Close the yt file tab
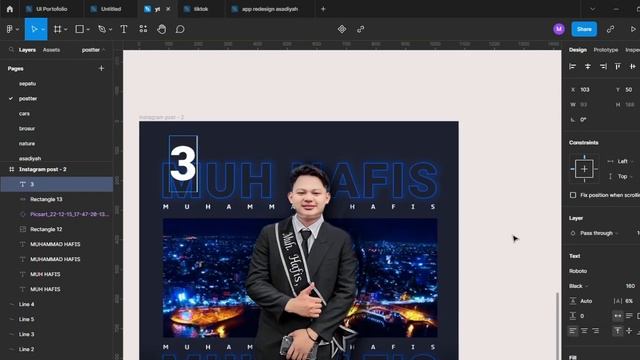 tap(168, 9)
